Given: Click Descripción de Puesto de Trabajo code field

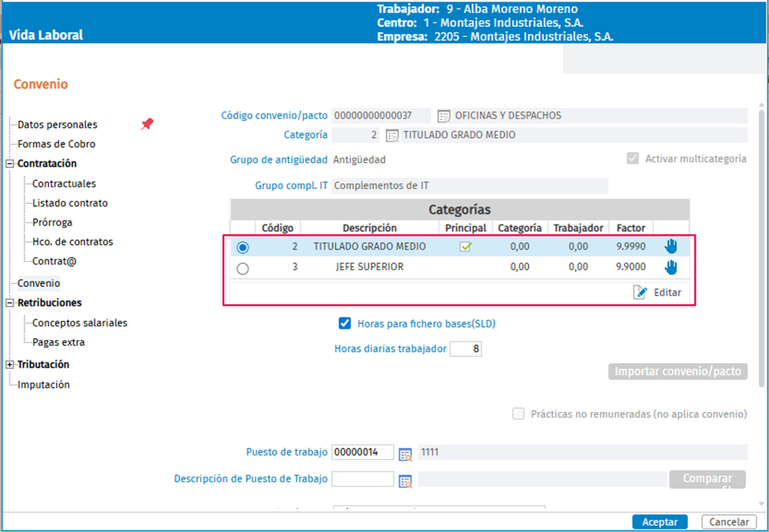Looking at the screenshot, I should (x=363, y=478).
